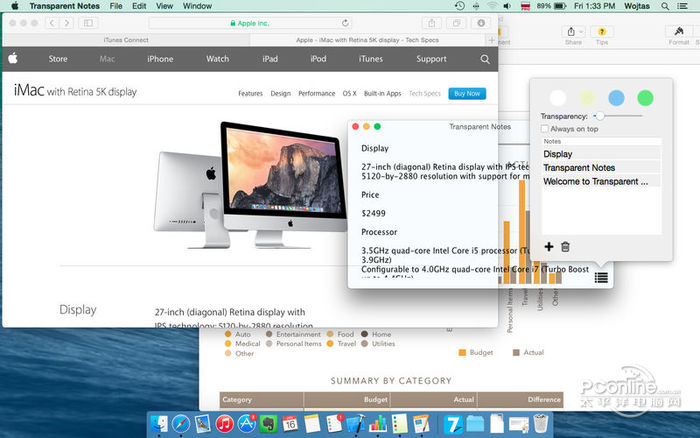Select the Display note in list
This screenshot has width=700, height=438.
pyautogui.click(x=601, y=154)
